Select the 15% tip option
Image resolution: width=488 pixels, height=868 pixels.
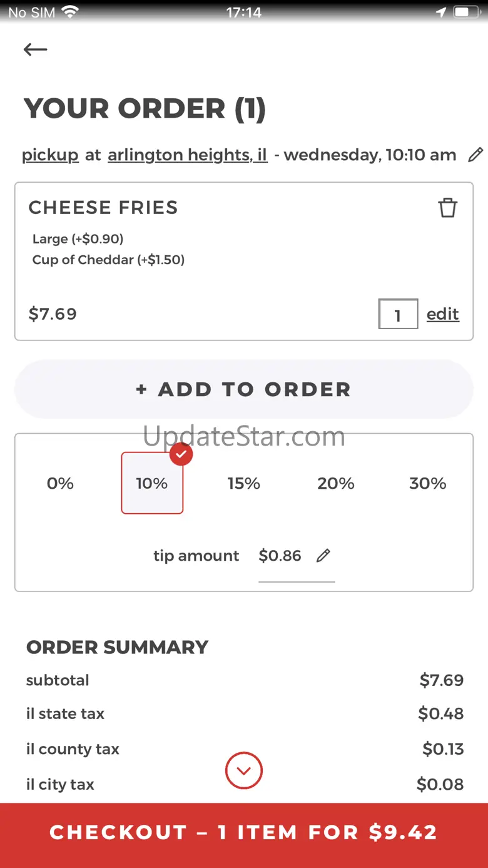click(243, 483)
